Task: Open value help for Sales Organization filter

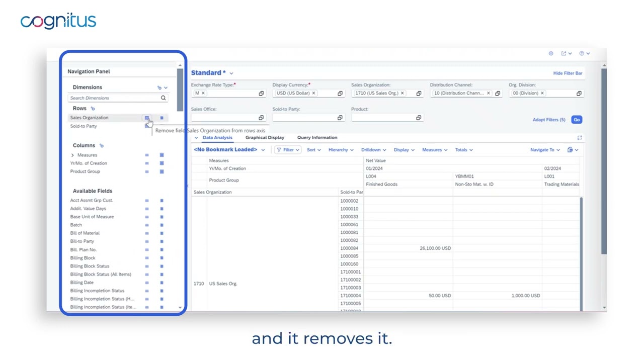Action: click(x=419, y=94)
